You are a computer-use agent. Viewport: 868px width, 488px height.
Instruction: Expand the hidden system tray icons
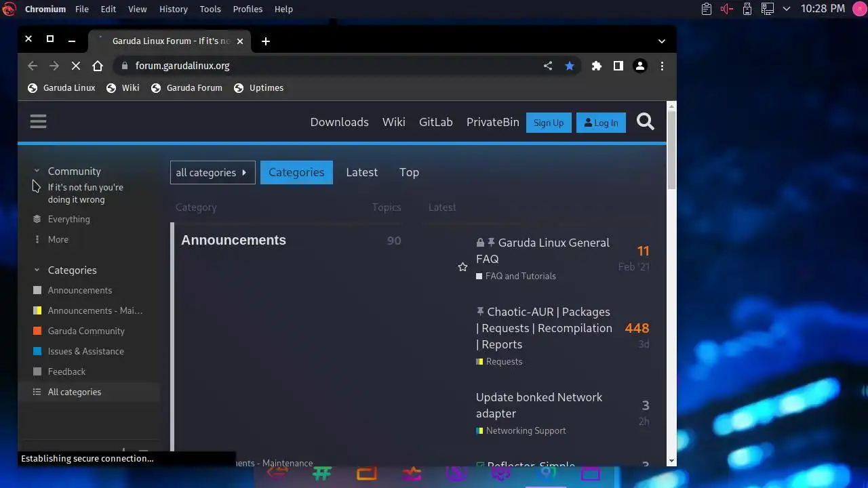787,9
